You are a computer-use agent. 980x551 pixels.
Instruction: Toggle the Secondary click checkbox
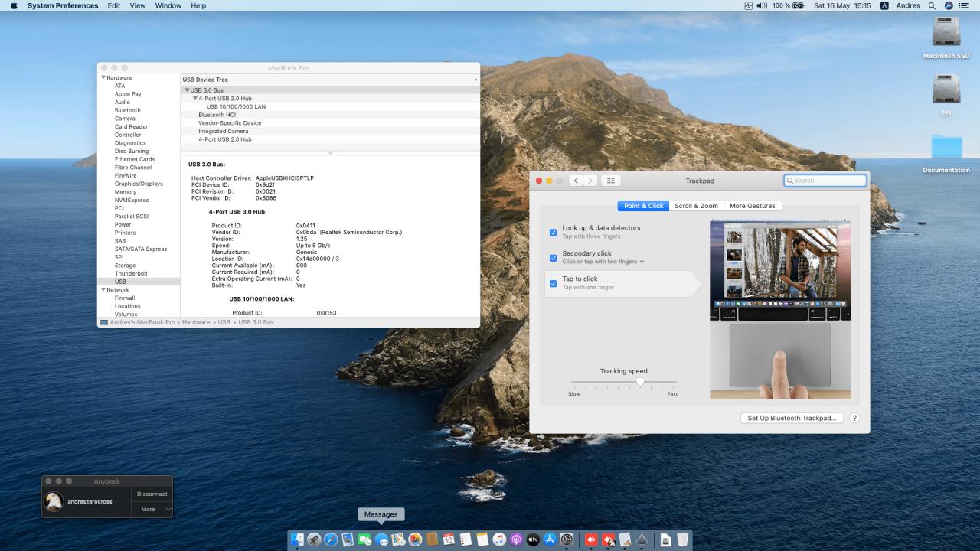point(553,257)
